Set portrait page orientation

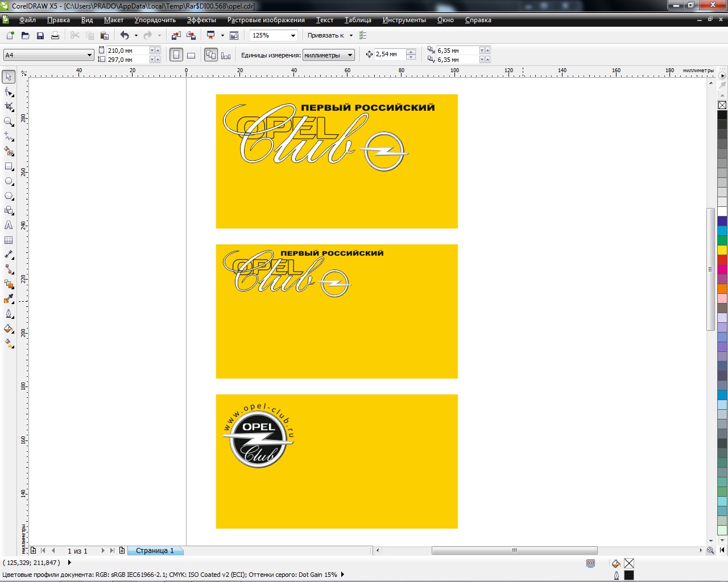coord(176,55)
